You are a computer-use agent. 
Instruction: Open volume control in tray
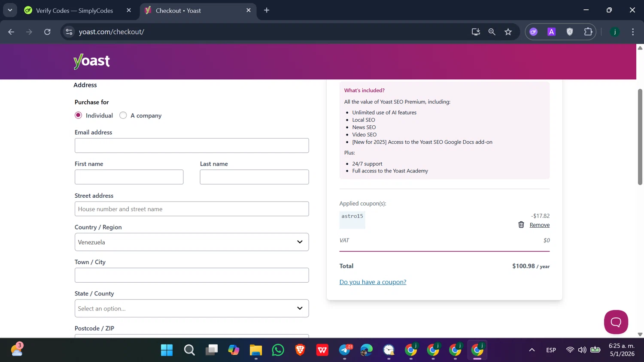pyautogui.click(x=582, y=350)
